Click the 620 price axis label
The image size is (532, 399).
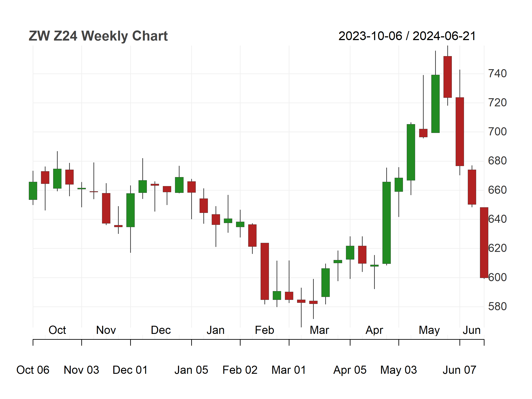[x=497, y=248]
